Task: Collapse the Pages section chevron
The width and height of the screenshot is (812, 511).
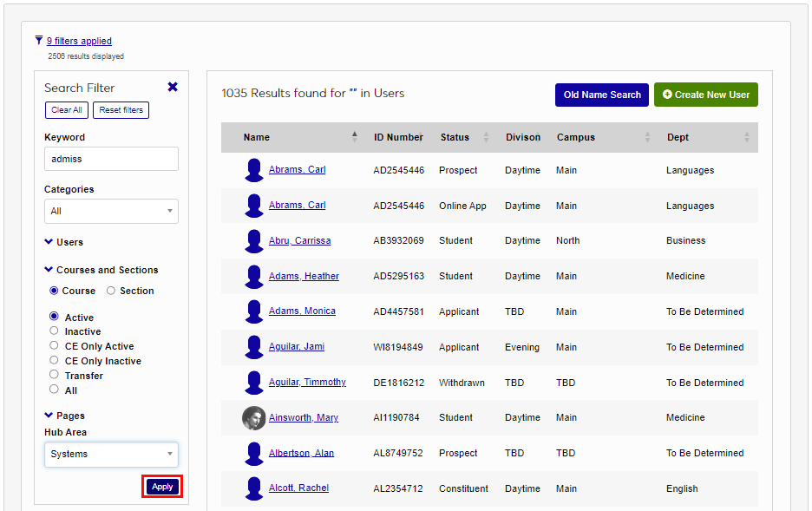Action: point(48,416)
